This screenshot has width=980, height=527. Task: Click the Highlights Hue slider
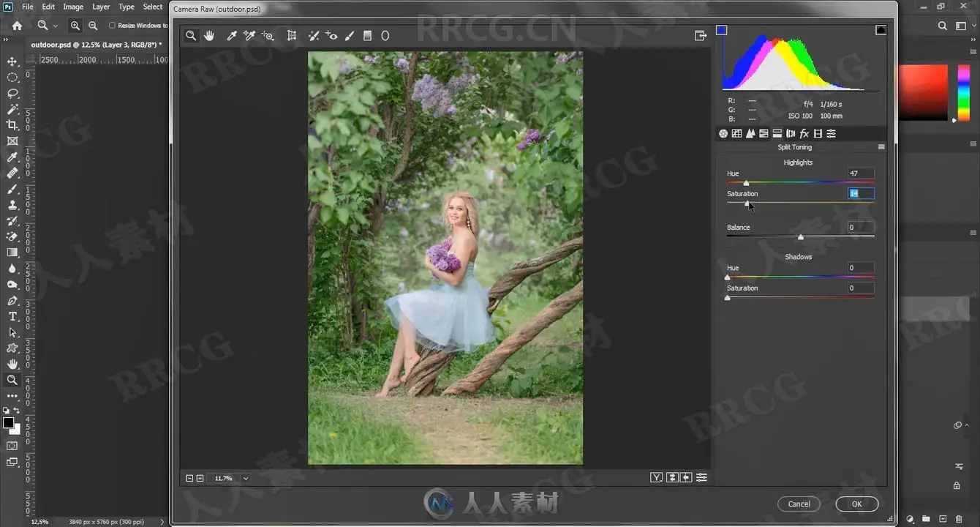click(800, 182)
